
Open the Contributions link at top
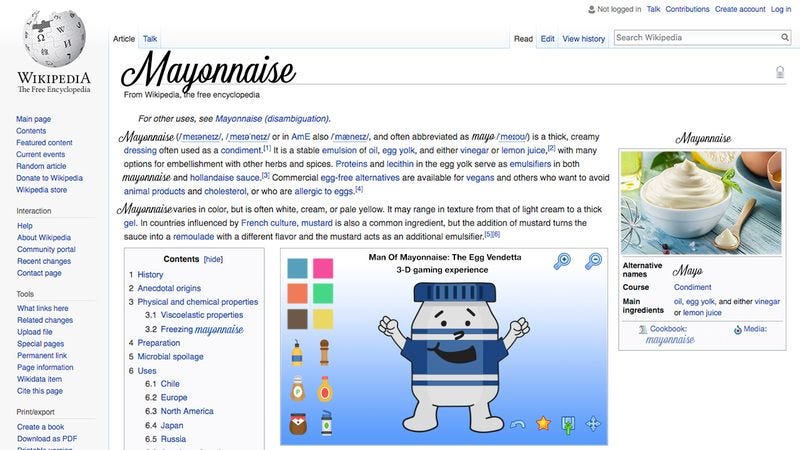coord(687,9)
